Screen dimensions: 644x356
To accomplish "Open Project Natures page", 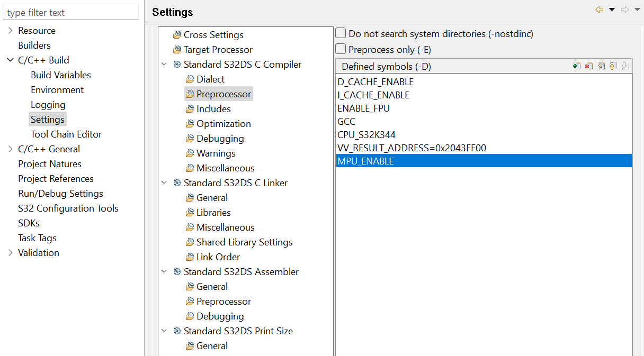I will 50,164.
